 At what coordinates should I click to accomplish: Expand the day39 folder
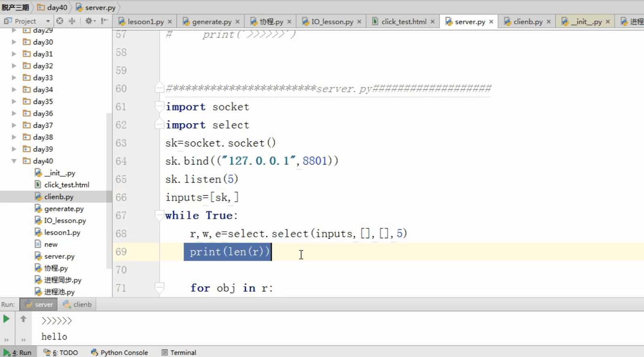tap(14, 149)
